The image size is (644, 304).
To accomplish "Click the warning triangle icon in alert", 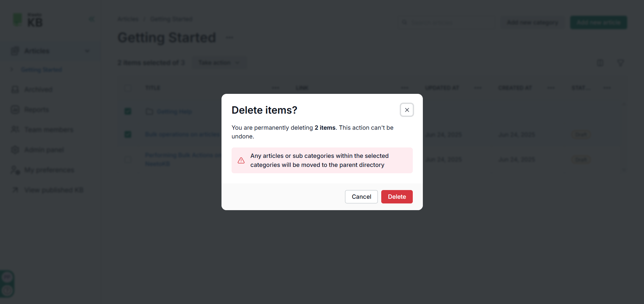I will pos(241,161).
